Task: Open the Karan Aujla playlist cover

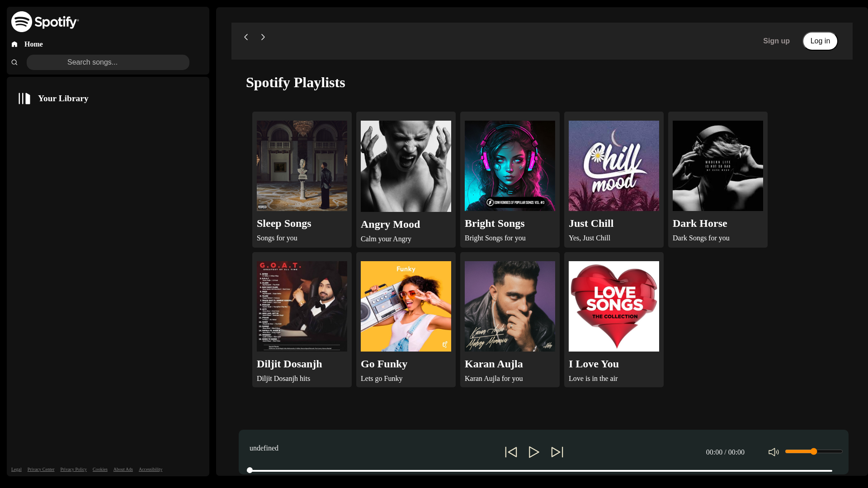Action: pyautogui.click(x=510, y=306)
